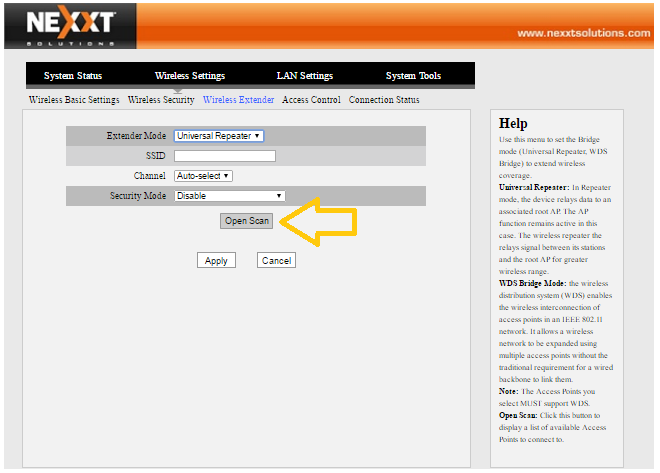Screen dimensions: 660x473
Task: Open the Wireless Settings menu
Action: (x=190, y=76)
